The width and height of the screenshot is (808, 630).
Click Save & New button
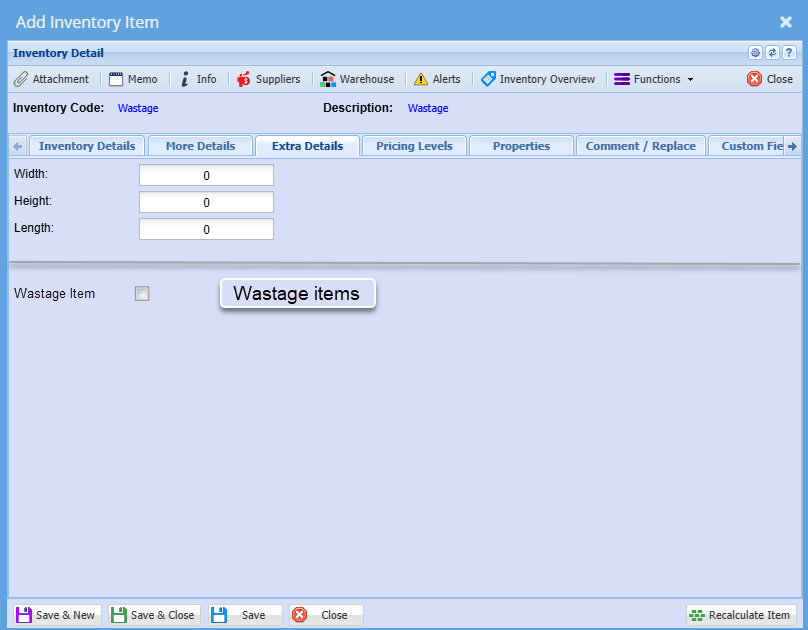[57, 615]
